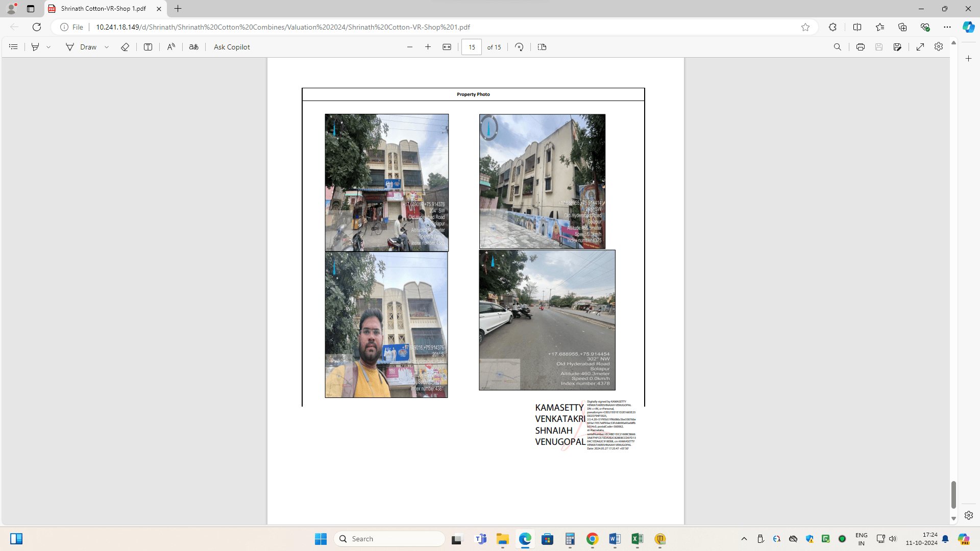980x551 pixels.
Task: Open the Translate tool
Action: 193,47
